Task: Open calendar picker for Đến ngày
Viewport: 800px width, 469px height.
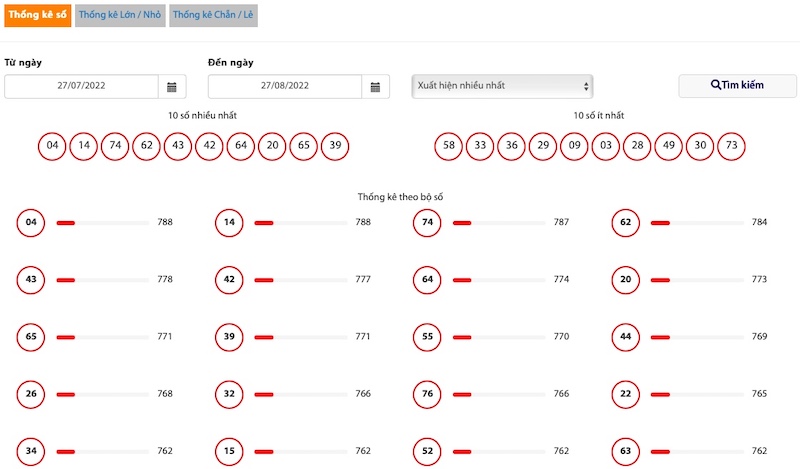Action: coord(376,87)
